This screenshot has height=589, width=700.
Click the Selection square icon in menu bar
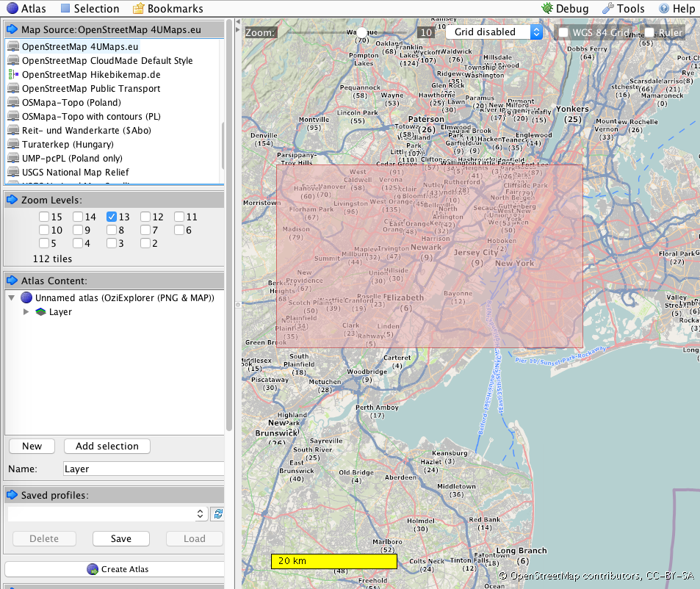pos(65,9)
